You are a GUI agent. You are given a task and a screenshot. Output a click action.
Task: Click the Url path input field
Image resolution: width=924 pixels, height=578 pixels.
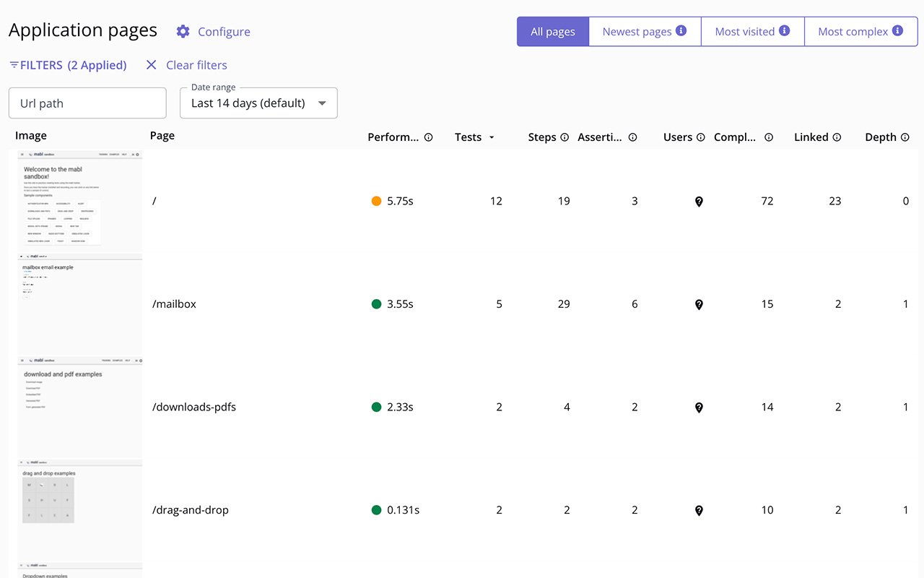click(87, 103)
